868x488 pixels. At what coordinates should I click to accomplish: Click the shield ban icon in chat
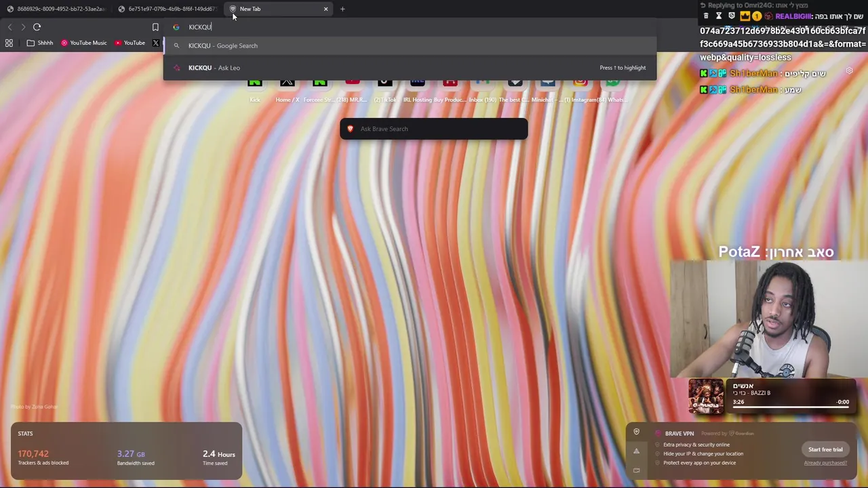click(x=731, y=16)
